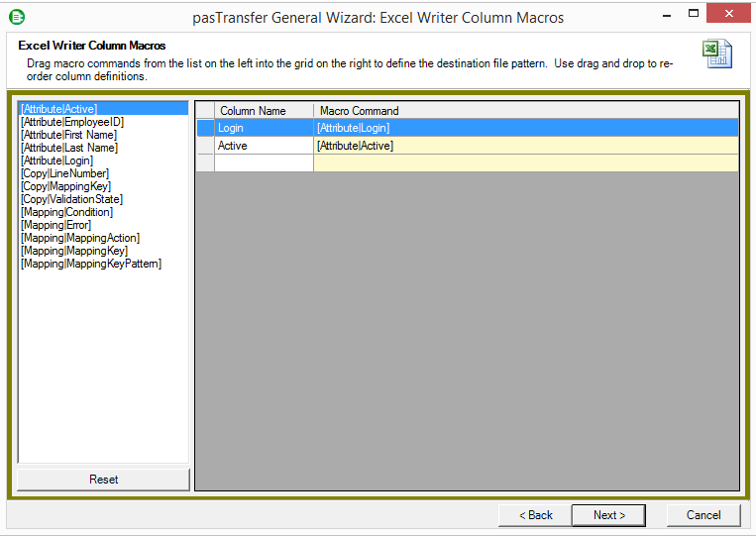Viewport: 756px width, 537px height.
Task: Click the Column Name header
Action: (x=264, y=111)
